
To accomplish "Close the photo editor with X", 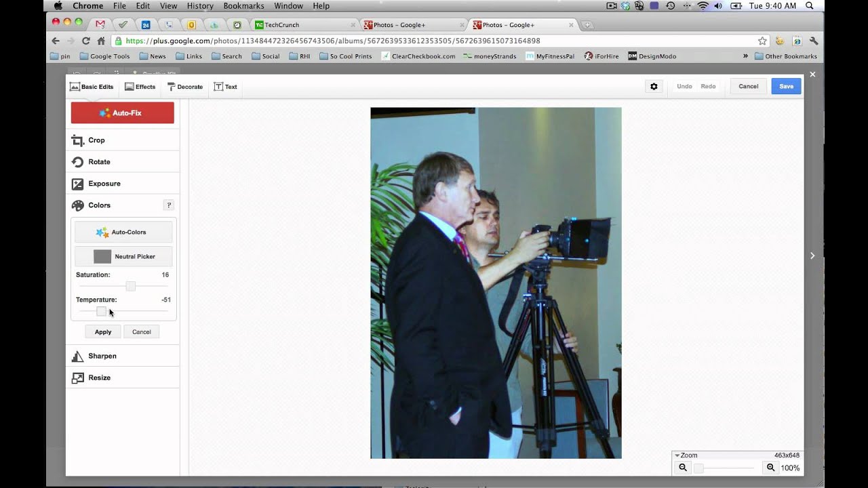I will (812, 74).
